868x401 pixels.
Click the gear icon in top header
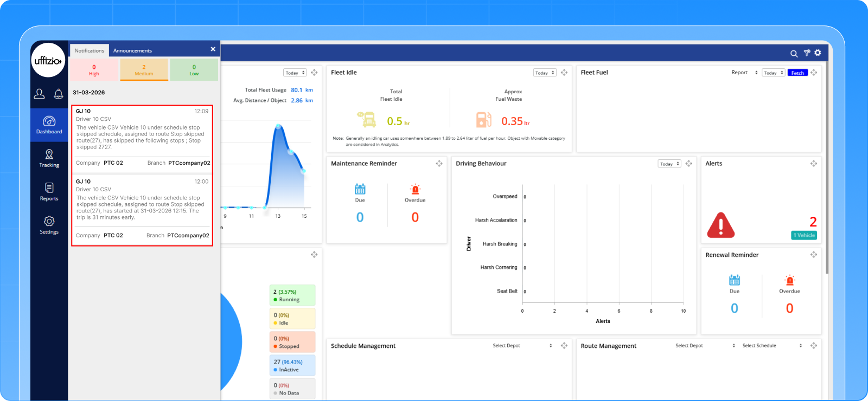818,53
